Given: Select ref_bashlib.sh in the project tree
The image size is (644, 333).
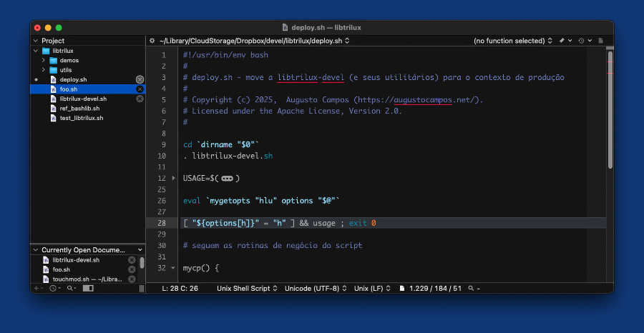Looking at the screenshot, I should pos(79,109).
